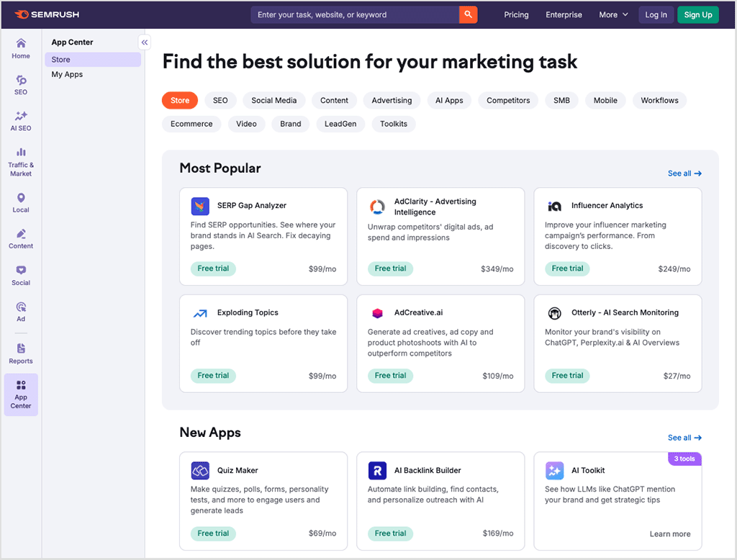Screen dimensions: 737x560
Task: Open the Content sidebar section
Action: pyautogui.click(x=21, y=239)
